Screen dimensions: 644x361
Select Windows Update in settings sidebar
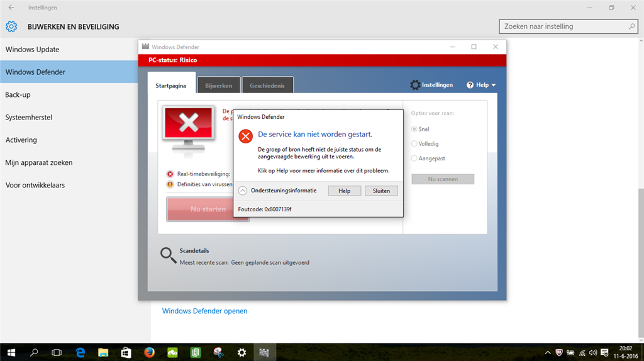(69, 49)
